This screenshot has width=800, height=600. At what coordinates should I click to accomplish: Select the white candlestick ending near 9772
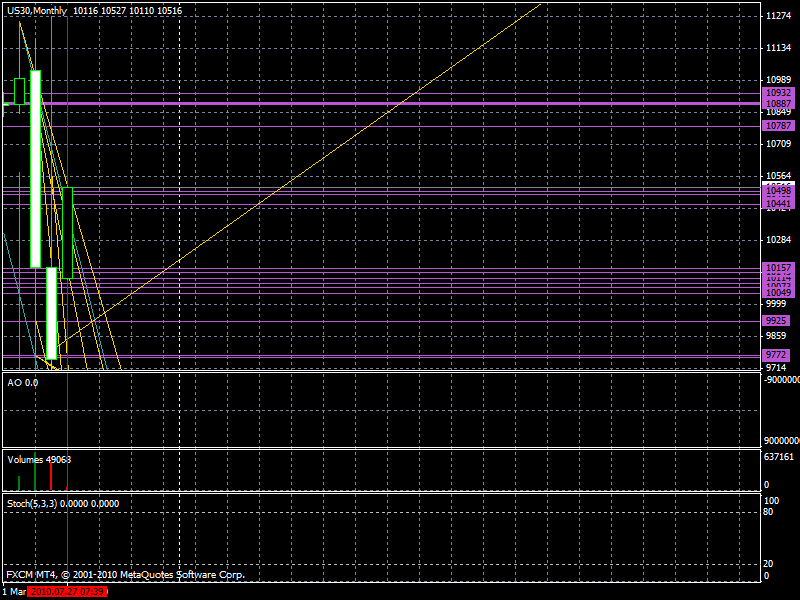coord(52,313)
